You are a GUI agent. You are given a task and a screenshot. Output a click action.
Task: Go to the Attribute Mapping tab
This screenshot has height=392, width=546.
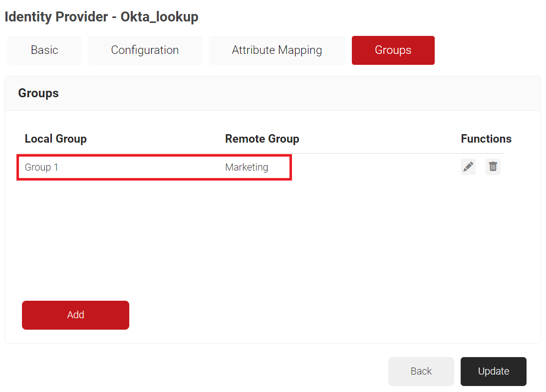click(276, 50)
